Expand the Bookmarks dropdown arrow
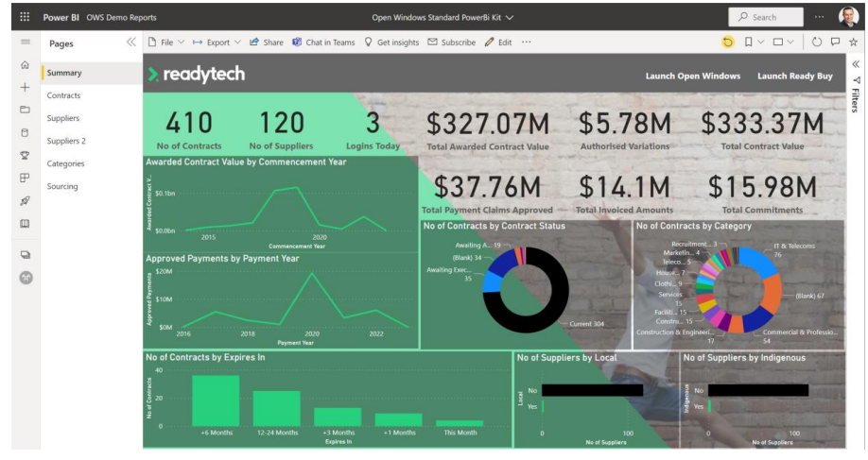 (x=761, y=42)
